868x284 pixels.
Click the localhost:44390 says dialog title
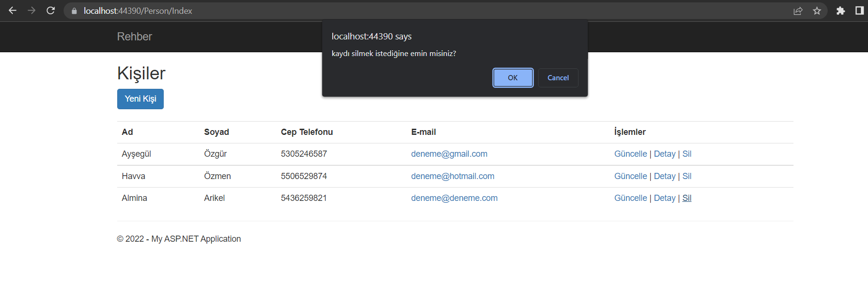(x=372, y=37)
